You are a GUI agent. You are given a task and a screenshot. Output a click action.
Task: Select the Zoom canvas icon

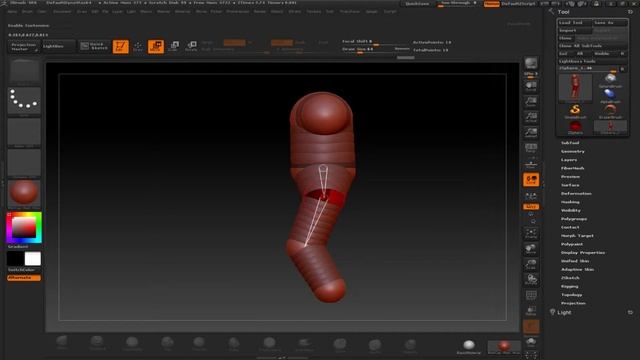531,102
